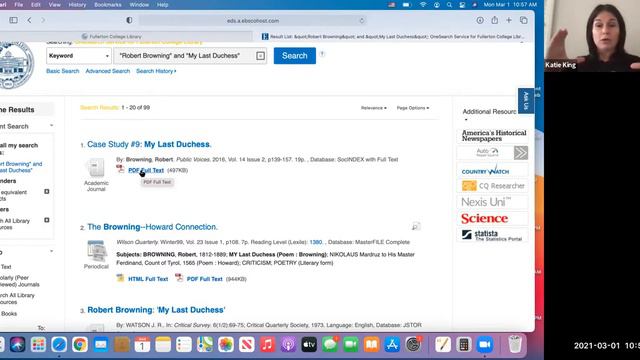The image size is (640, 360).
Task: Click the Safari address bar ebscohost URL
Action: (253, 20)
